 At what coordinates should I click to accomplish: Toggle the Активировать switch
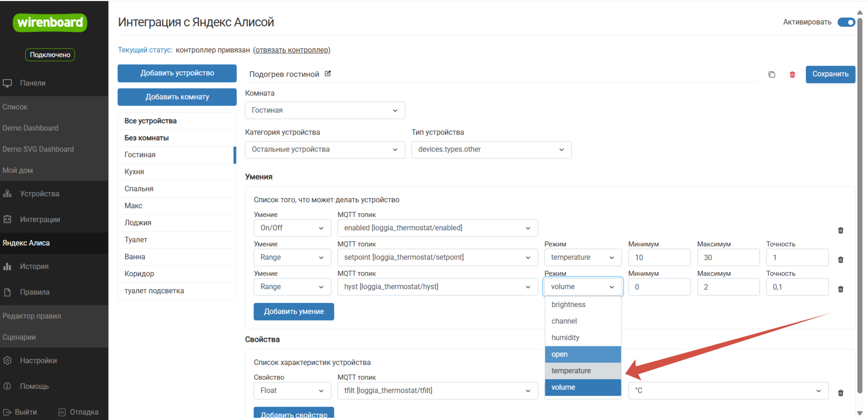[846, 22]
